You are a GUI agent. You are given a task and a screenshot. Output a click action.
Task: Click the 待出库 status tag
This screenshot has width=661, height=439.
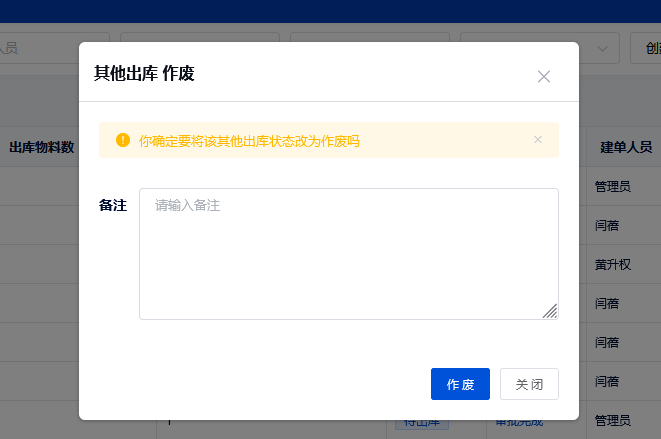pos(422,423)
